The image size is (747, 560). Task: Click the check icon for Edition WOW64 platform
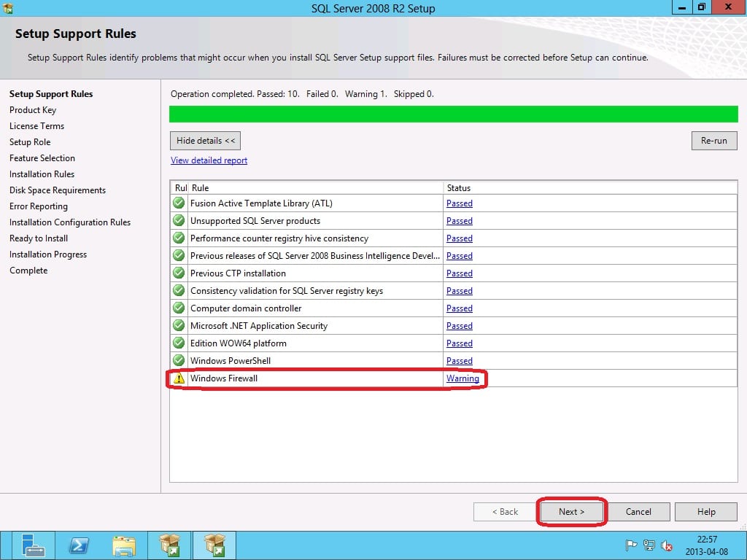pos(179,343)
